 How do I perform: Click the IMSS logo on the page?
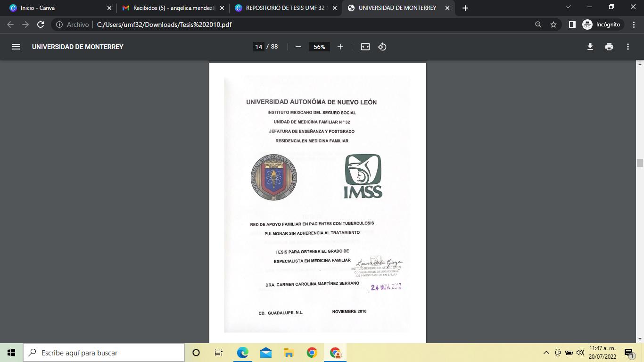[363, 176]
